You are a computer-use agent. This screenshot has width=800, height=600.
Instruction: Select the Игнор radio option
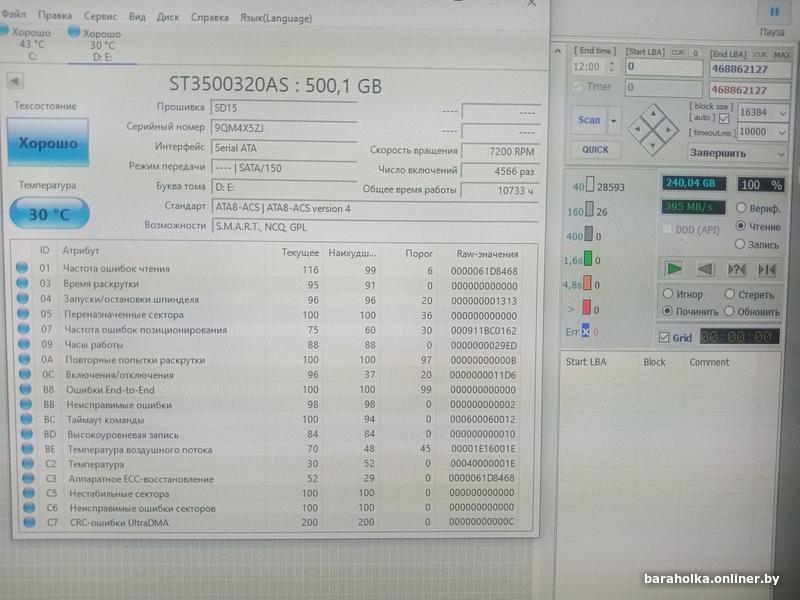coord(668,294)
